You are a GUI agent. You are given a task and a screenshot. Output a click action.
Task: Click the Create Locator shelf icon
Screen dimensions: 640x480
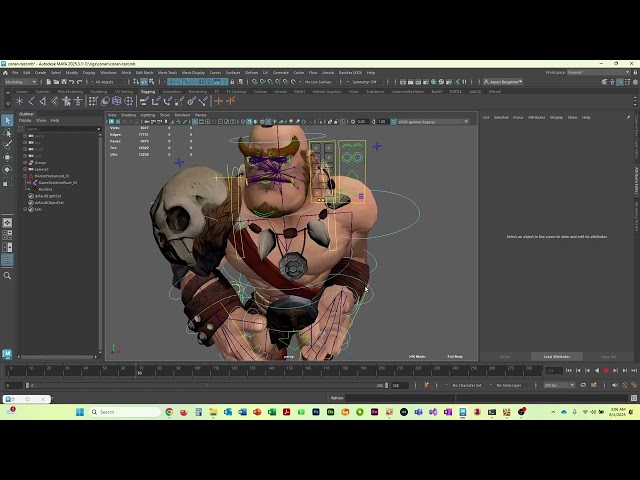(x=20, y=101)
